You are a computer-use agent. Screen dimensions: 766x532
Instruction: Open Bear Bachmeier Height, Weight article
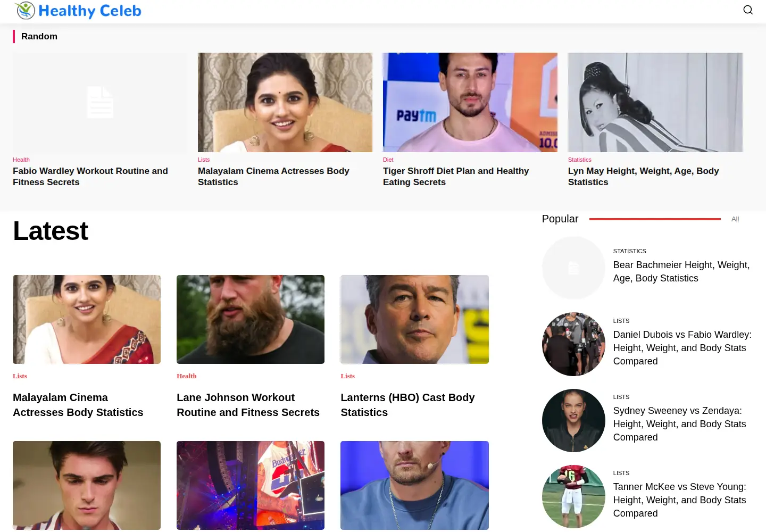[x=681, y=271]
